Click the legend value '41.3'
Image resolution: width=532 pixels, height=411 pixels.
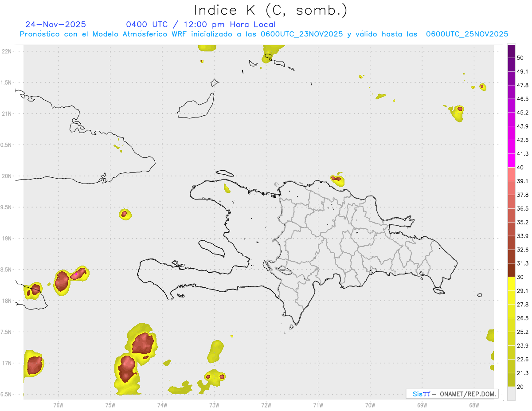(x=523, y=154)
